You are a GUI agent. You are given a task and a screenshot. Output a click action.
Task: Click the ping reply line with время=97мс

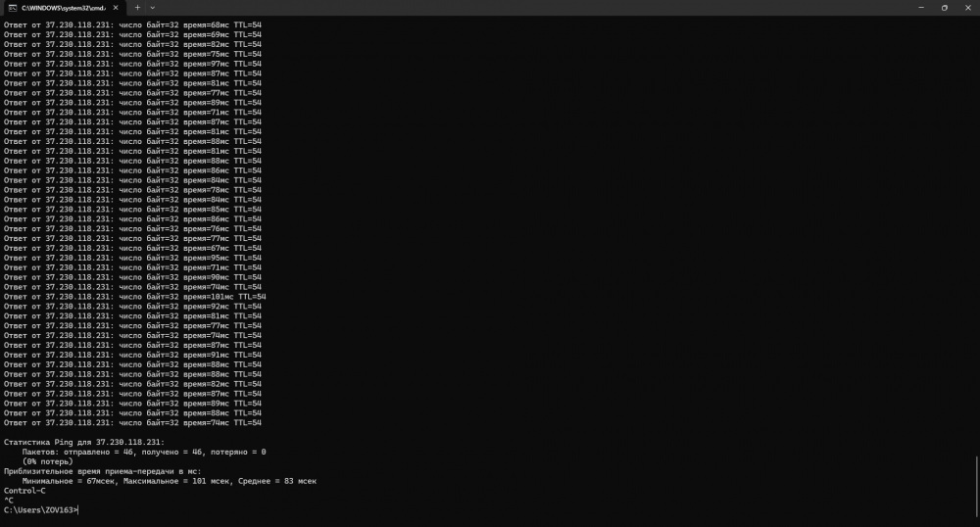[132, 64]
